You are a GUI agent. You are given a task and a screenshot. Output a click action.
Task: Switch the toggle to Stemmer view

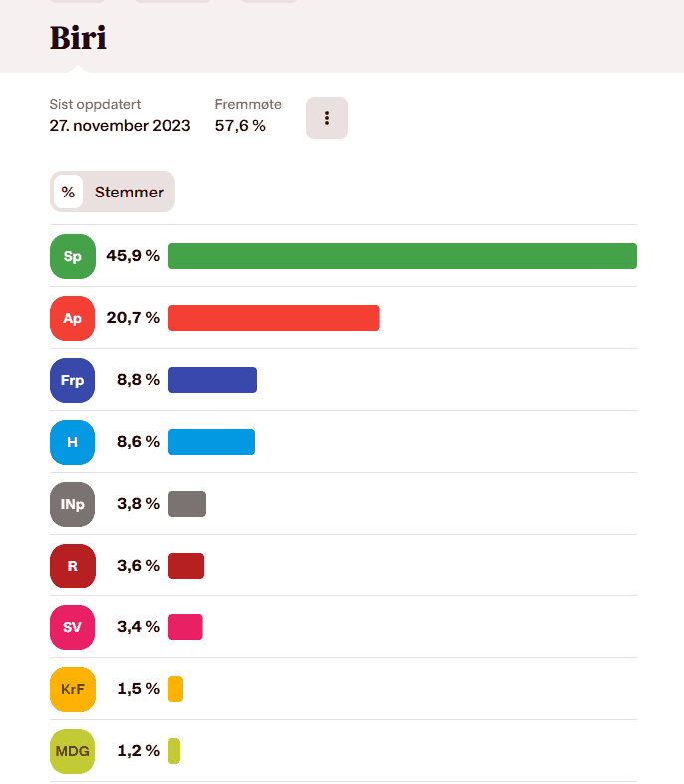click(x=129, y=192)
